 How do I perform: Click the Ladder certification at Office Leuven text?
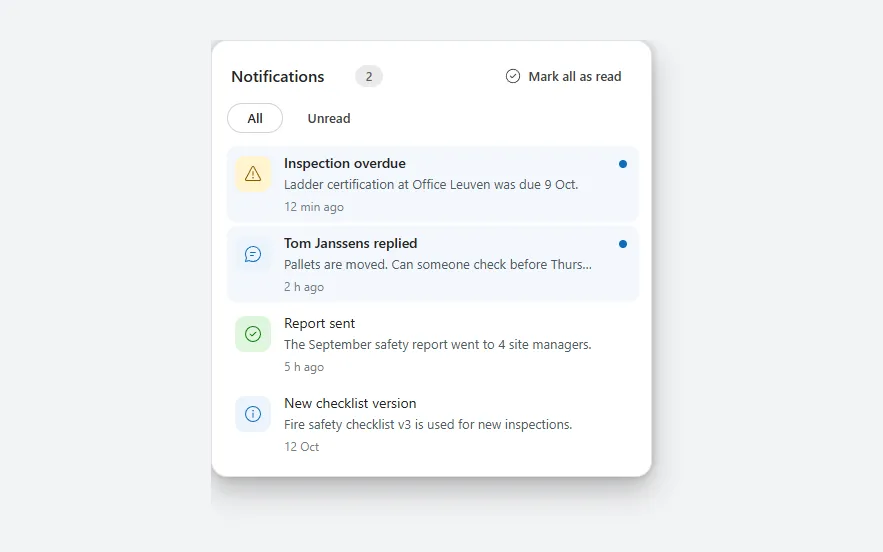coord(431,185)
